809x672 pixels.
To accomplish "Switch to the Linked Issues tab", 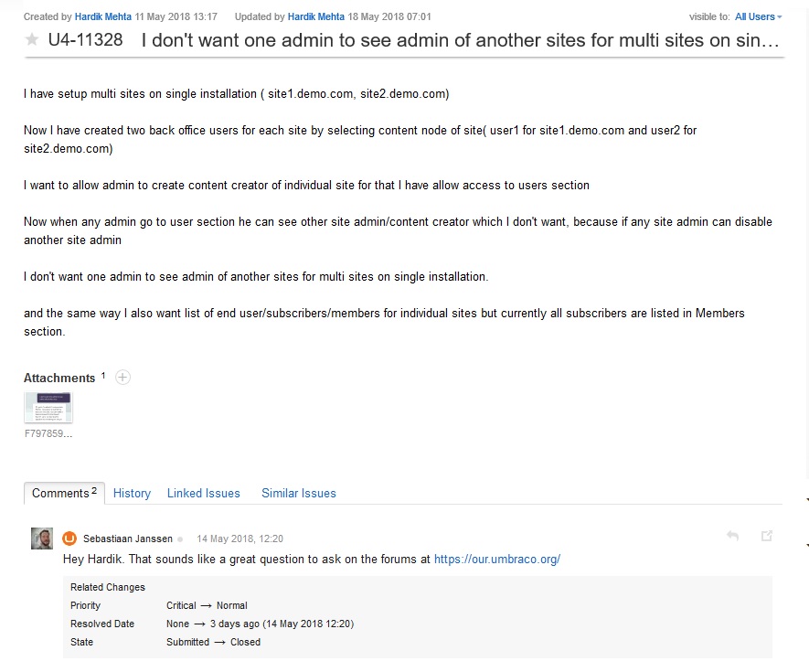I will [203, 493].
